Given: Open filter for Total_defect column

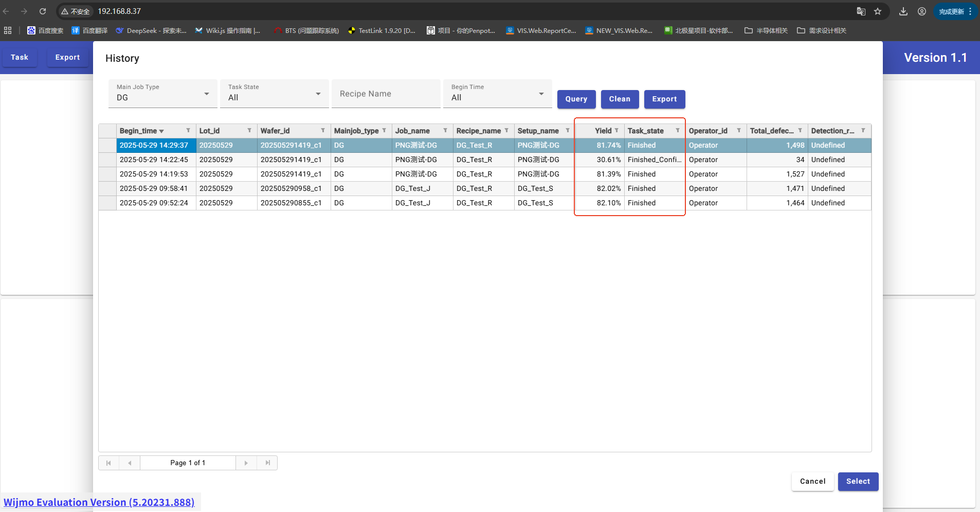Looking at the screenshot, I should [800, 131].
